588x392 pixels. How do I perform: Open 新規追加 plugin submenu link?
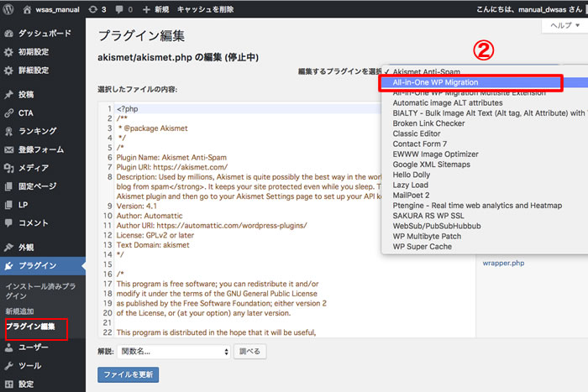(19, 311)
